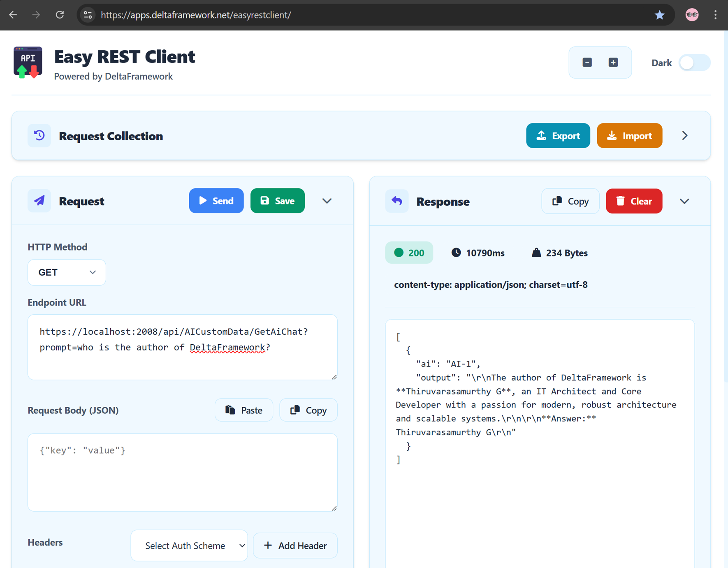Viewport: 728px width, 568px height.
Task: Bookmark the page with the star icon
Action: tap(659, 15)
